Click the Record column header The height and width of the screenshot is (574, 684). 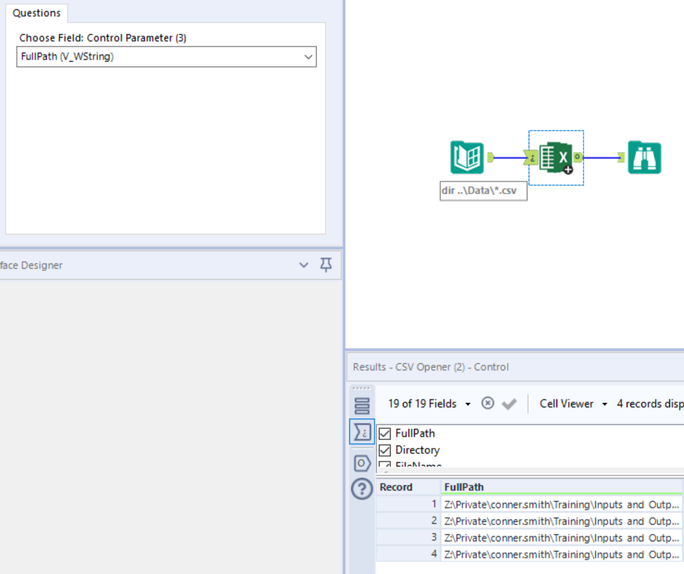click(409, 487)
